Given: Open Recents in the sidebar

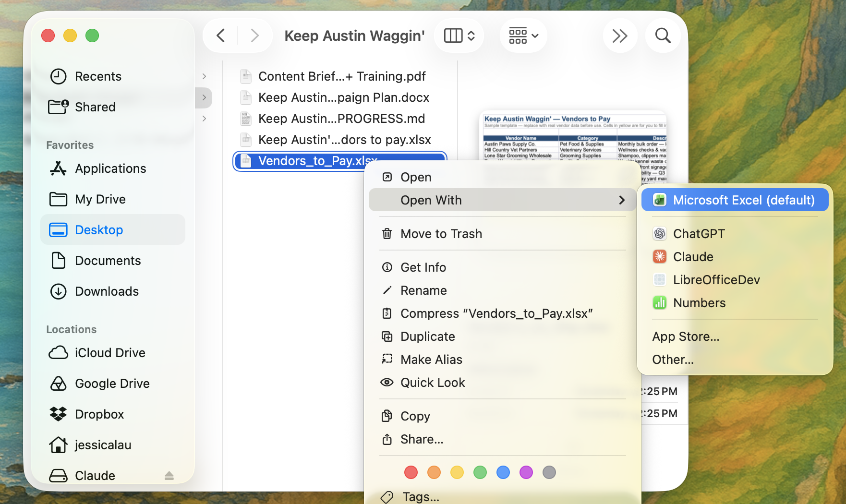Looking at the screenshot, I should (x=113, y=76).
